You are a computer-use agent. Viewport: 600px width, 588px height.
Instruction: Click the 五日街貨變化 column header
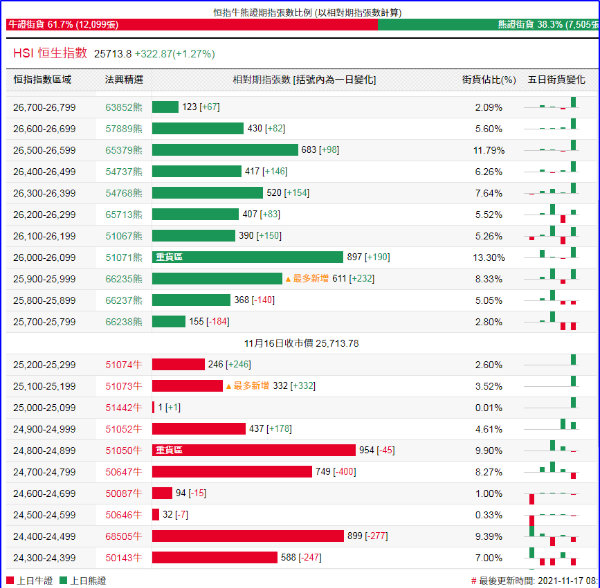(556, 77)
